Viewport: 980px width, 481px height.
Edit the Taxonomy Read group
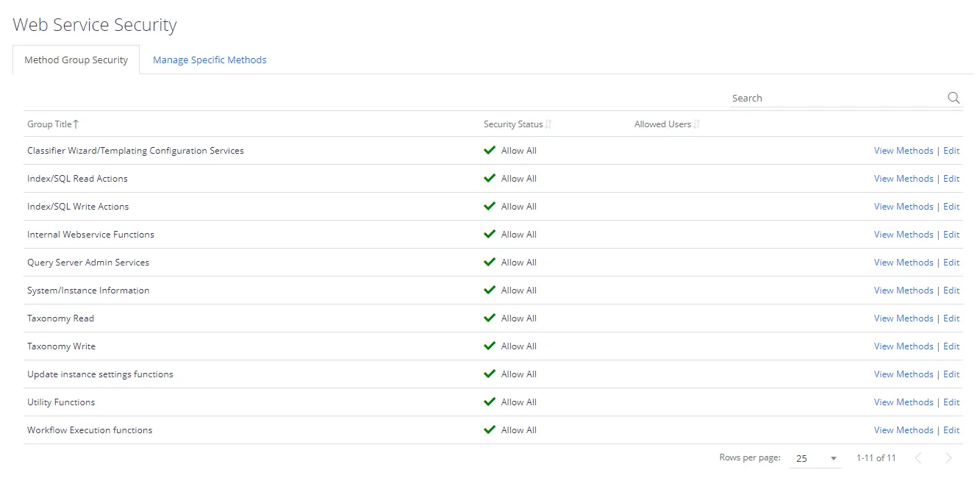(951, 318)
